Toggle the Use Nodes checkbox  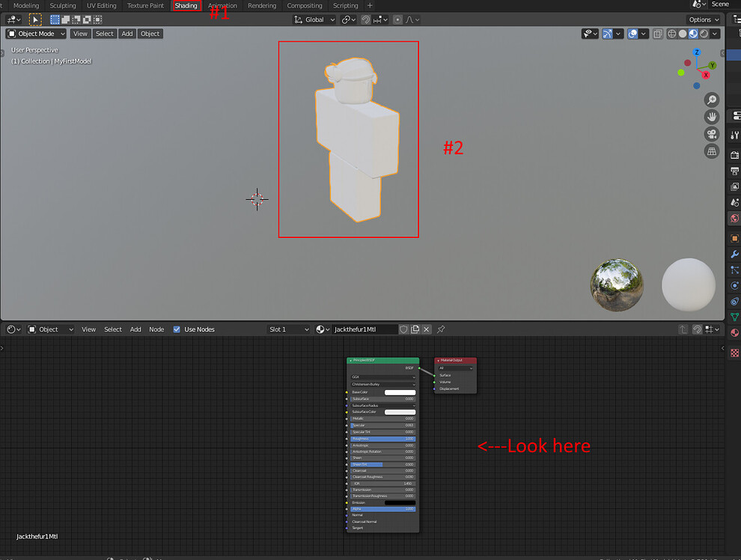[x=177, y=329]
